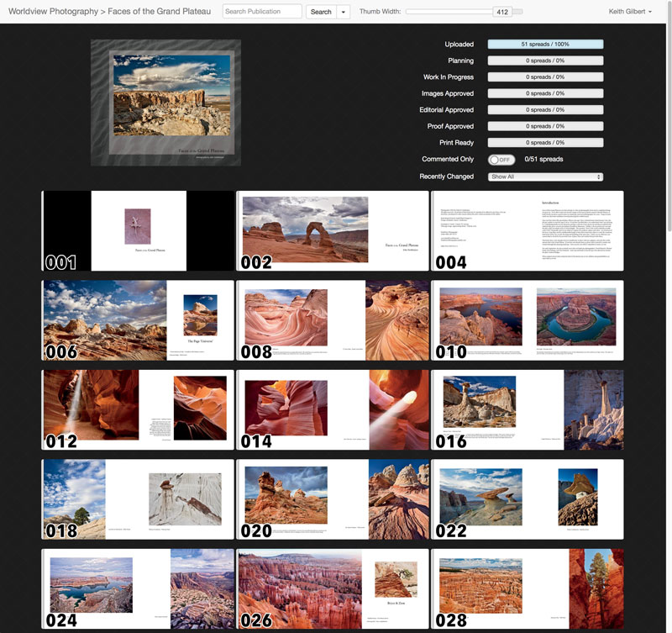Click the Search button
The width and height of the screenshot is (672, 633).
tap(320, 12)
